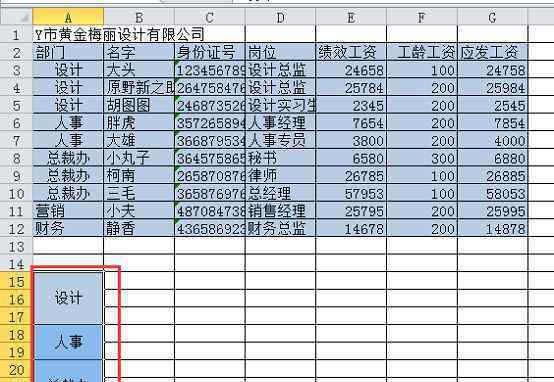Select column D header
The image size is (554, 382).
click(280, 17)
